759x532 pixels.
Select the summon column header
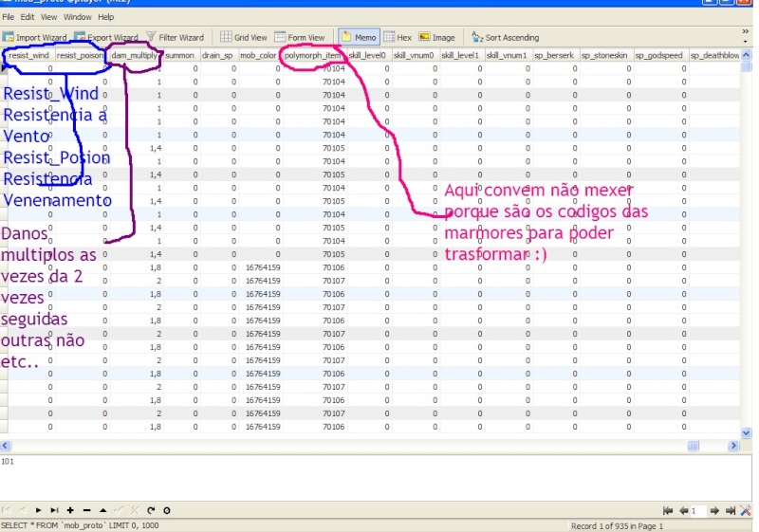(x=180, y=56)
